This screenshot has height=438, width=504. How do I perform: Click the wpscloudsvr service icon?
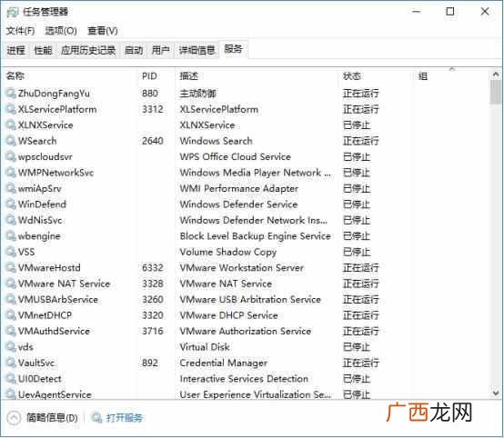11,156
